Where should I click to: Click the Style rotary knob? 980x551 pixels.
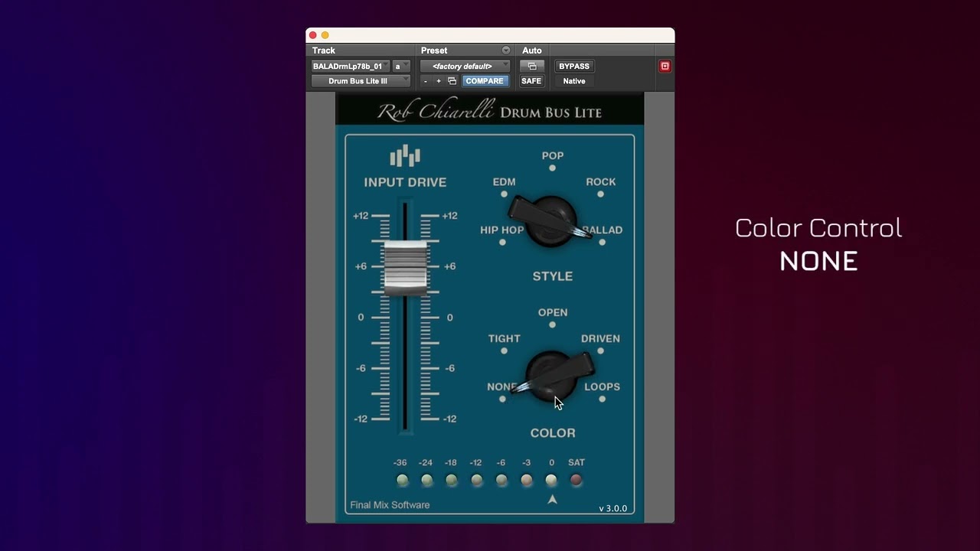[x=550, y=222]
